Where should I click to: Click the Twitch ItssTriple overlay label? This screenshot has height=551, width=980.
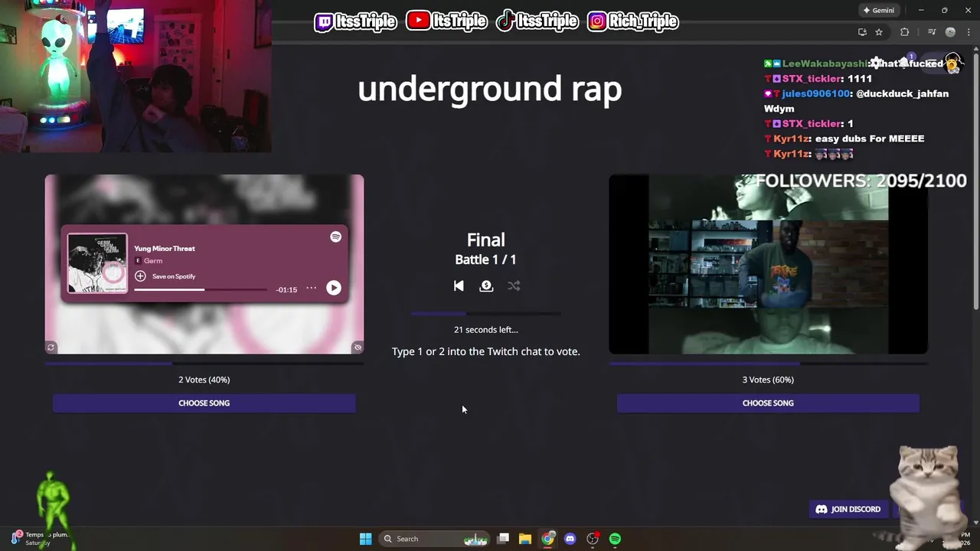click(355, 21)
